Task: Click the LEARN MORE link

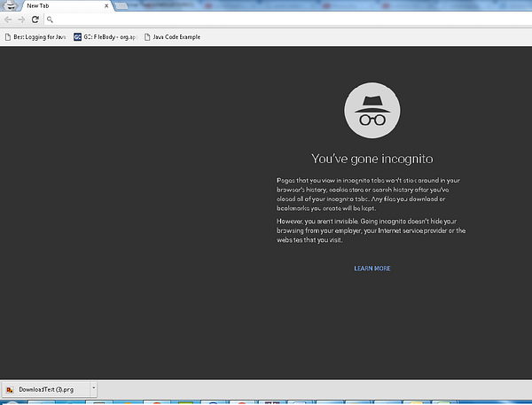Action: (x=372, y=269)
